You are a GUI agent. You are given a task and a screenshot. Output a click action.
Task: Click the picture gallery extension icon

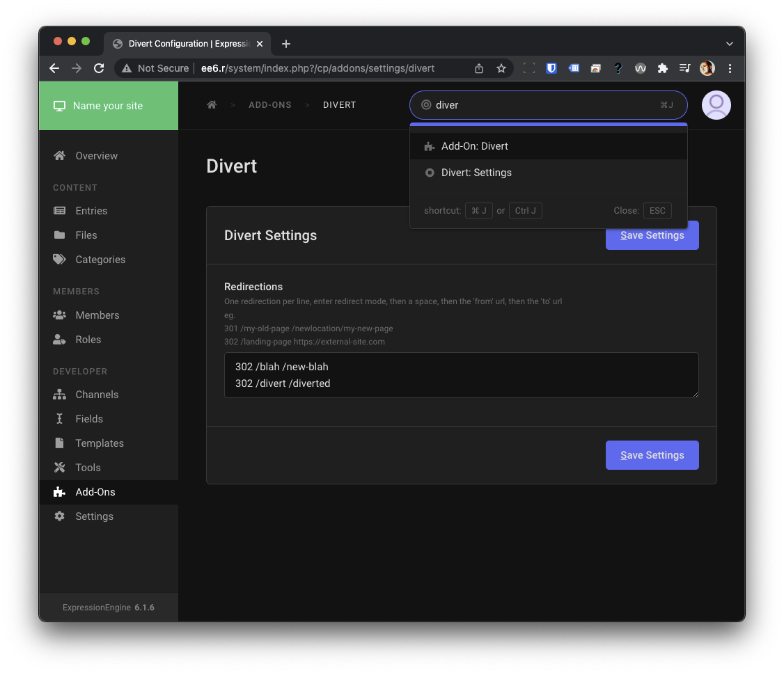[595, 68]
